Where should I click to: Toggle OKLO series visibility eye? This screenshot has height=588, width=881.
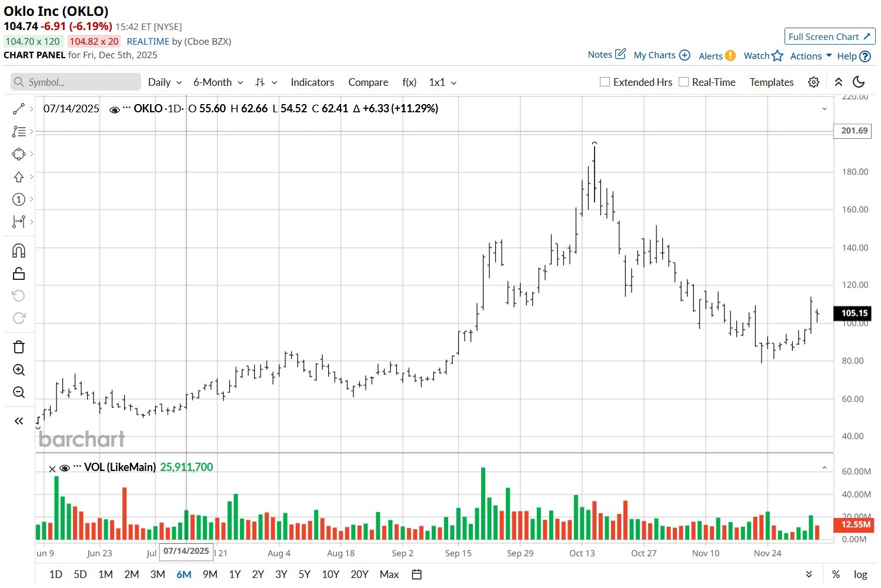click(115, 109)
